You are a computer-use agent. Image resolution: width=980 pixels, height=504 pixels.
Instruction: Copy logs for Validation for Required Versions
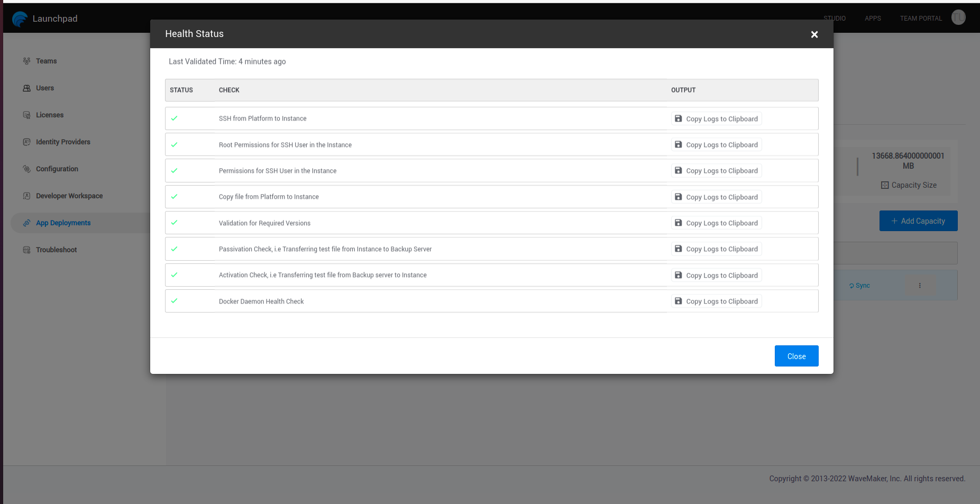click(679, 223)
